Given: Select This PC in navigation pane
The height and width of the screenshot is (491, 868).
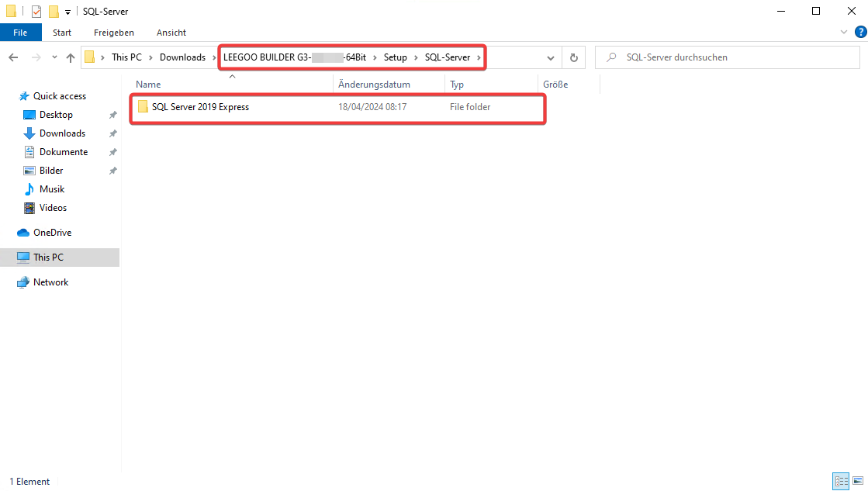Looking at the screenshot, I should tap(60, 258).
